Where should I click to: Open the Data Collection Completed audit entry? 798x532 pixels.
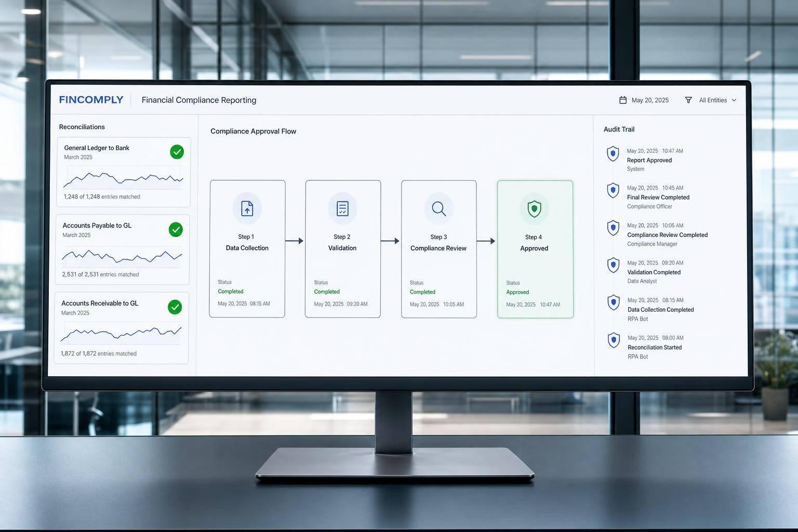(651, 309)
